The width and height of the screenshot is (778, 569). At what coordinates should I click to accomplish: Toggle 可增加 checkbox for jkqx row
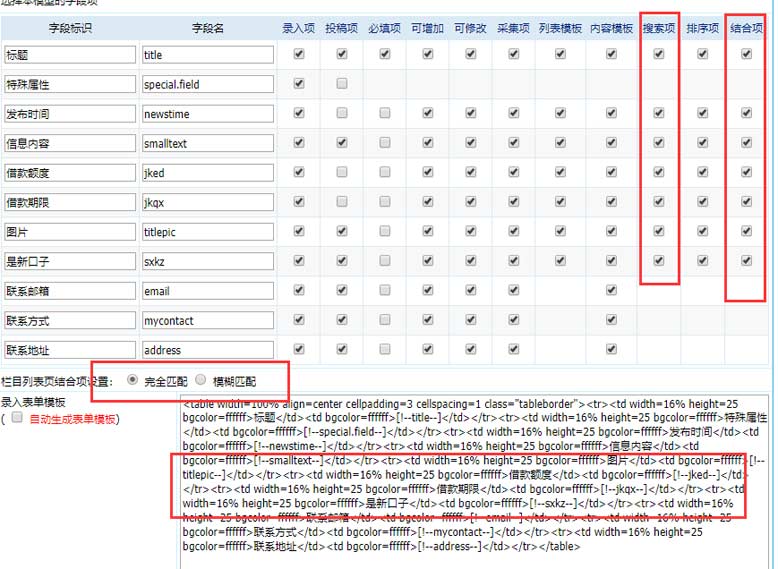click(428, 202)
